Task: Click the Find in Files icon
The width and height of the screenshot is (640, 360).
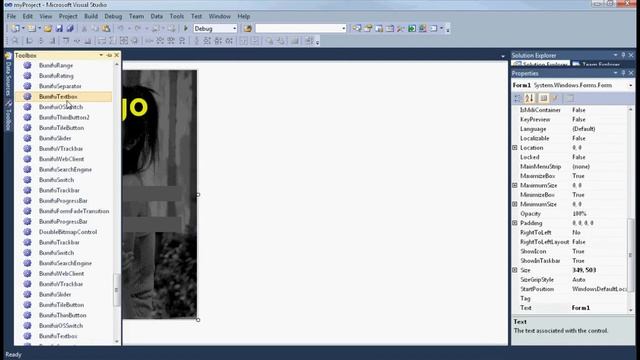Action: tap(248, 29)
